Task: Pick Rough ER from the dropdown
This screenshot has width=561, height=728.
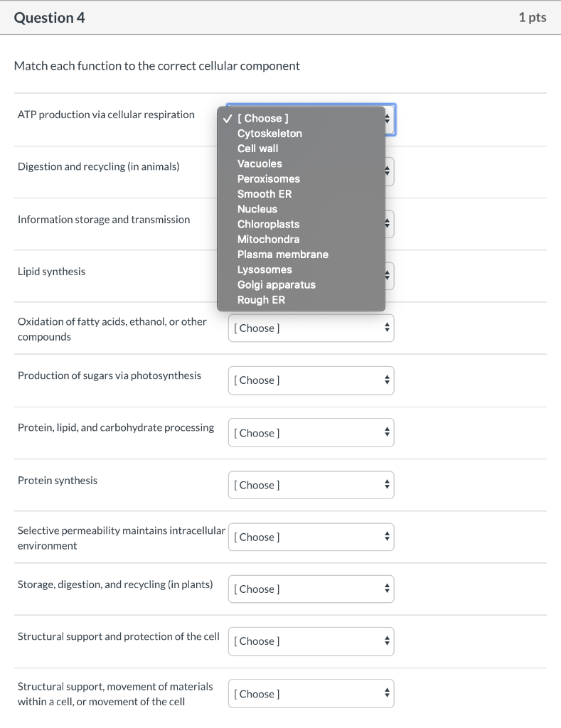Action: click(x=261, y=300)
